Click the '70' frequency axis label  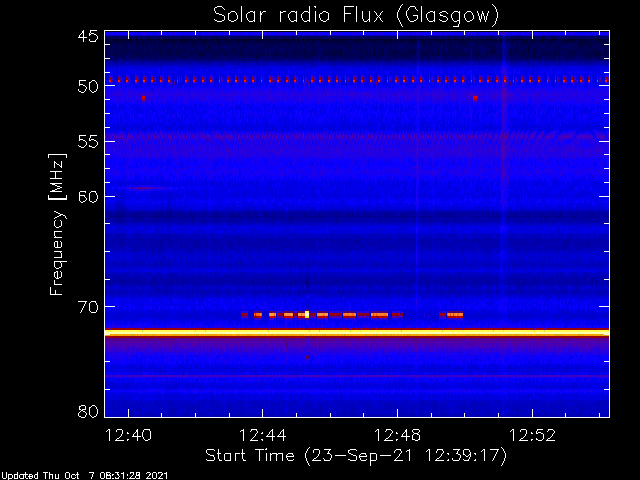(88, 307)
